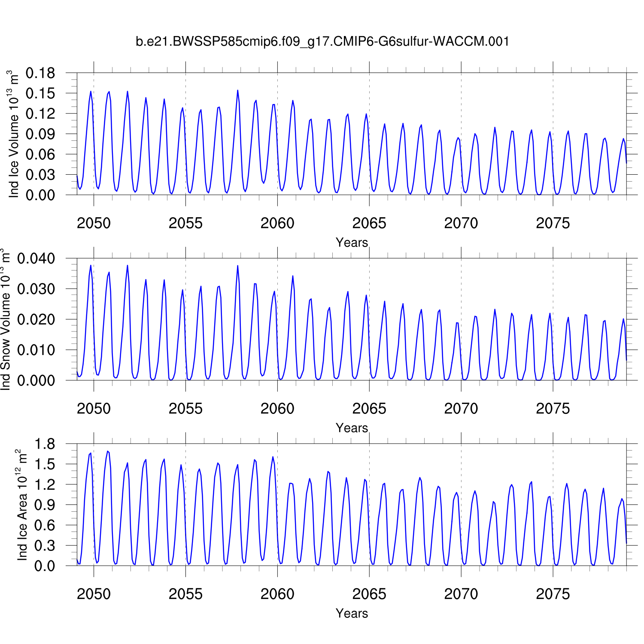Click the plot title at the top
The image size is (644, 644).
tap(322, 42)
